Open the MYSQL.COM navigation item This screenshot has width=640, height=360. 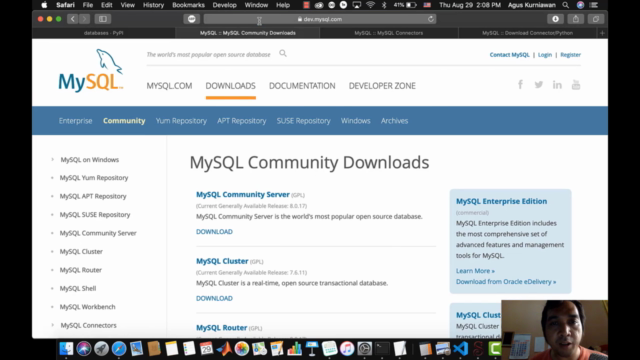coord(169,86)
